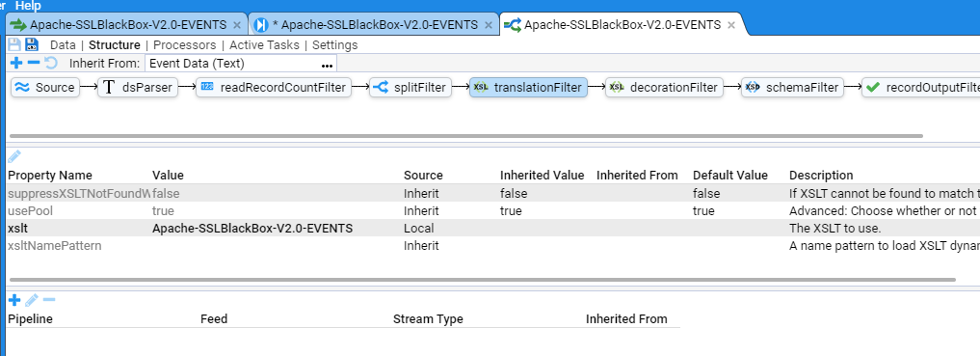Select the decorationFilter element
This screenshot has width=980, height=356.
[x=664, y=88]
